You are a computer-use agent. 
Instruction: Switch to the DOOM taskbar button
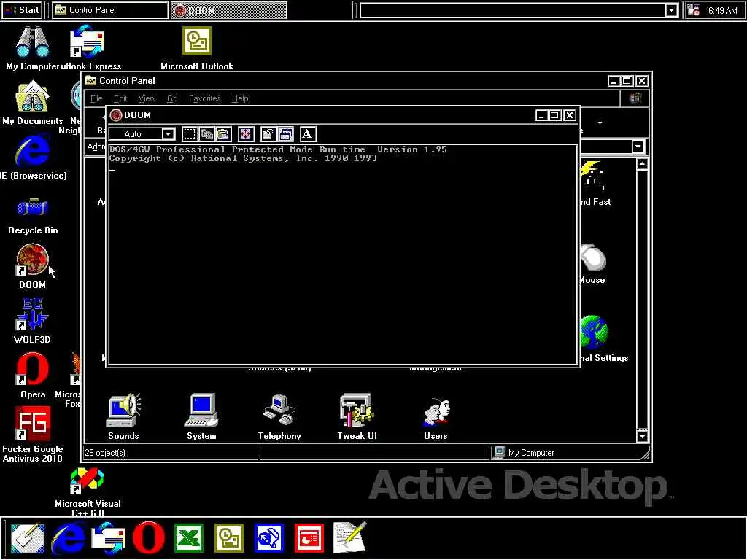229,10
